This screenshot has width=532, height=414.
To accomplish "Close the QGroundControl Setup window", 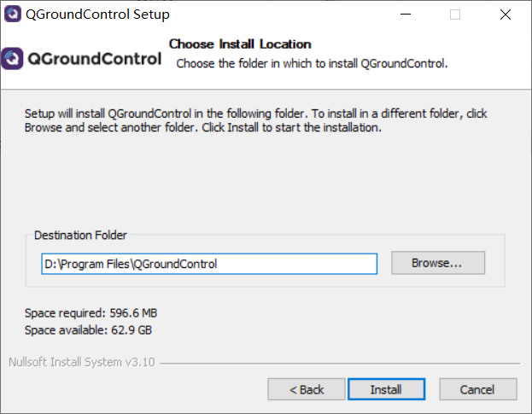I will 508,14.
